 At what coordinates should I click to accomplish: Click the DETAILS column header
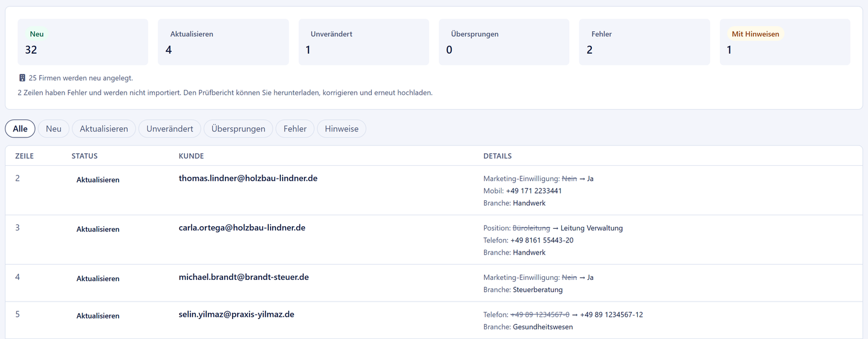(x=497, y=156)
